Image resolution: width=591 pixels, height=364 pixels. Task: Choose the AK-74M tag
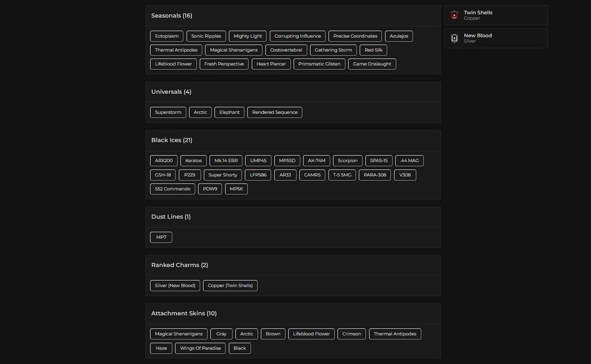[317, 161]
